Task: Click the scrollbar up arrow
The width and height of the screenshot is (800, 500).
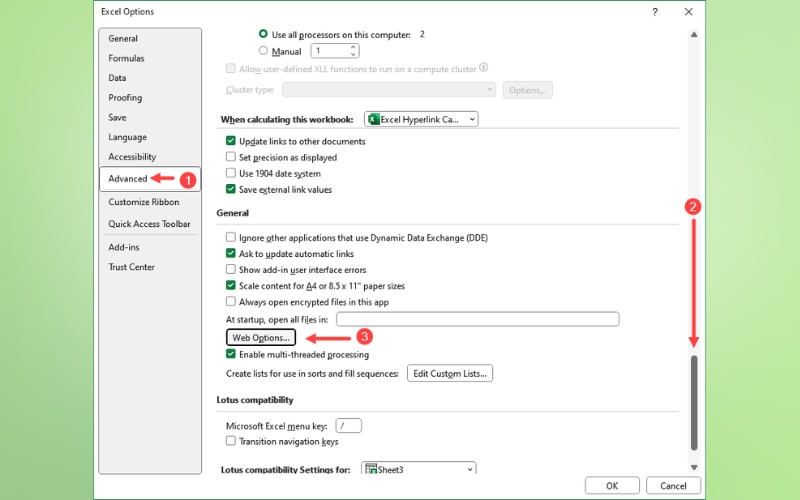Action: tap(694, 35)
